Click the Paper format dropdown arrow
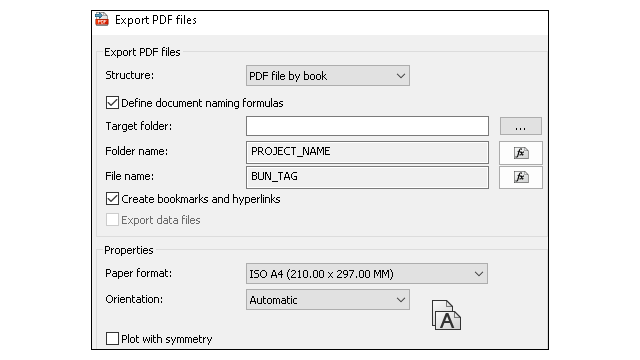Image resolution: width=640 pixels, height=360 pixels. click(479, 274)
